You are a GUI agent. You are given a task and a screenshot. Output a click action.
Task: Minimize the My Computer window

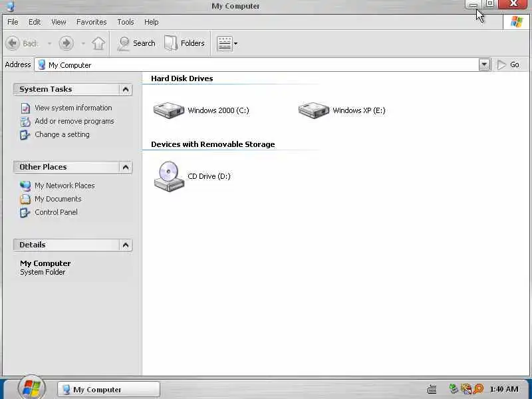click(x=473, y=4)
